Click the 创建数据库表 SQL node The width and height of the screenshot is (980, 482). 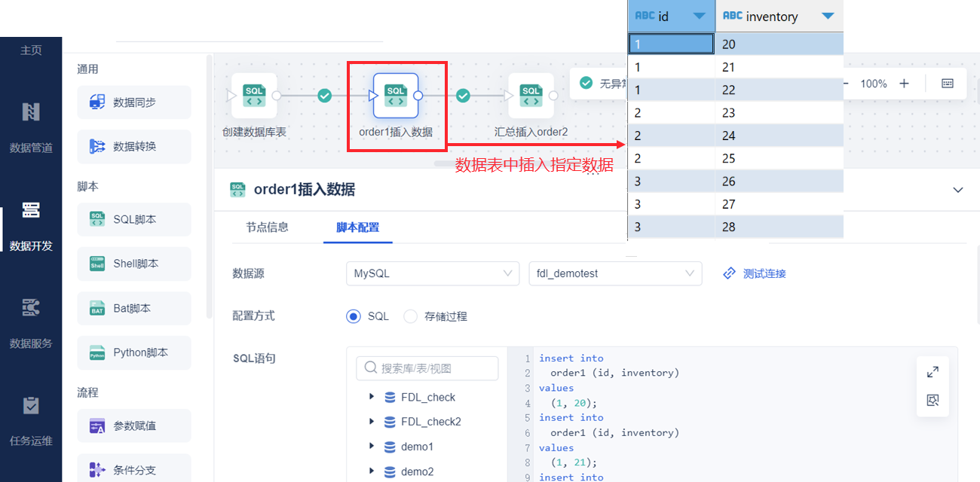click(x=254, y=96)
